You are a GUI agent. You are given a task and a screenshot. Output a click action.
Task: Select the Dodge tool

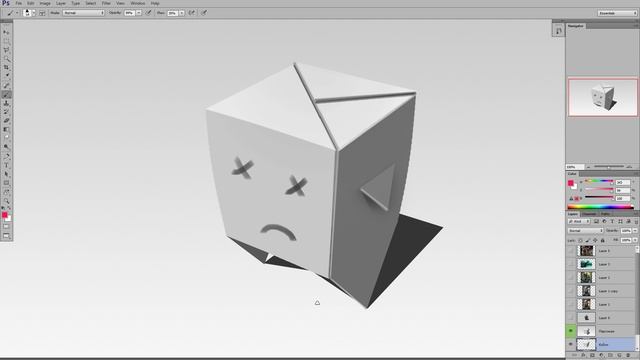click(6, 147)
